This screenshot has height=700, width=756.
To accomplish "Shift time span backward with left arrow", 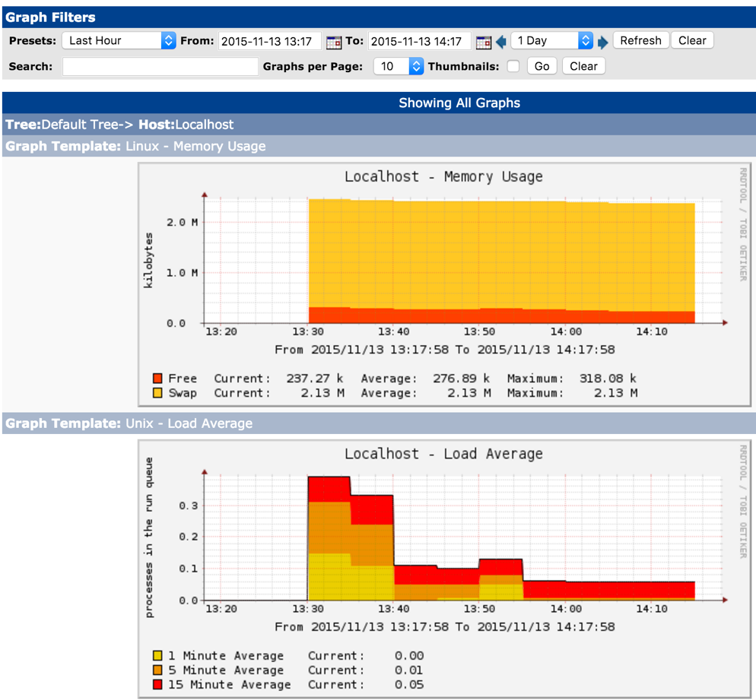I will (x=501, y=42).
